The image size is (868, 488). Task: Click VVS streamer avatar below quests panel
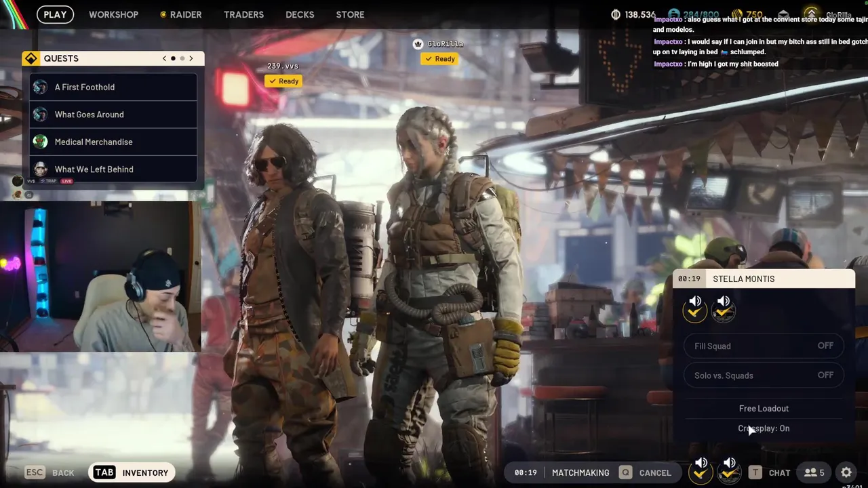pos(18,181)
